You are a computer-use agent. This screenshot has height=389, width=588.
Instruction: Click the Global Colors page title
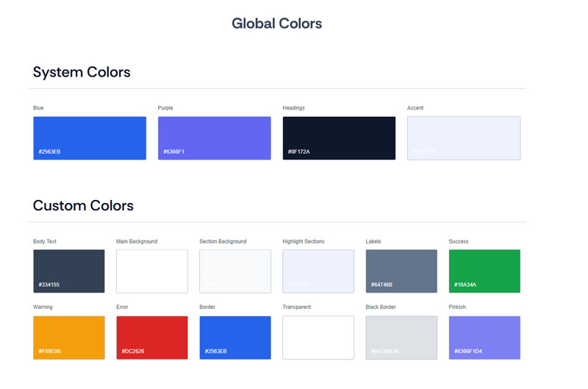[x=277, y=24]
